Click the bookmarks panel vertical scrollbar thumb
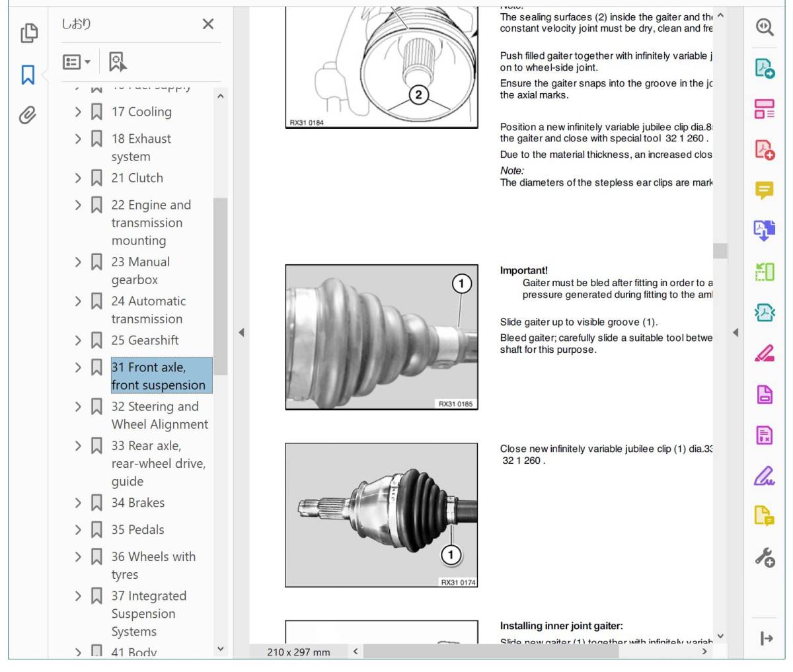 pos(220,286)
